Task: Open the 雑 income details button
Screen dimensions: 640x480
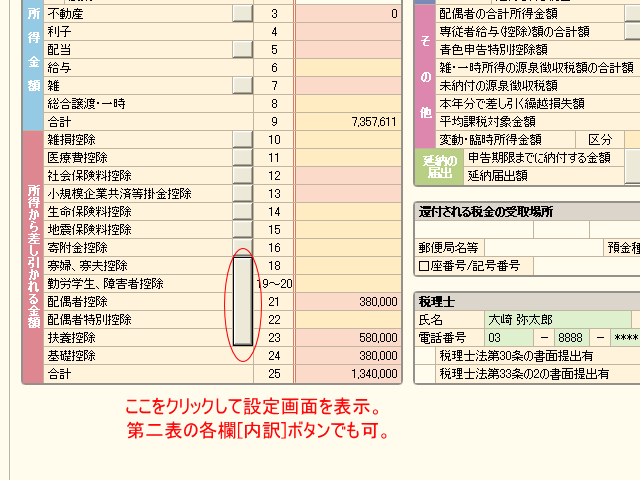Action: pyautogui.click(x=242, y=85)
